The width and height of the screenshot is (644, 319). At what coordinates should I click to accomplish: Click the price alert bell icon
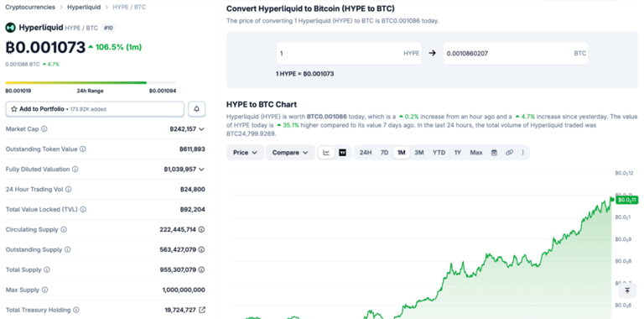(197, 109)
